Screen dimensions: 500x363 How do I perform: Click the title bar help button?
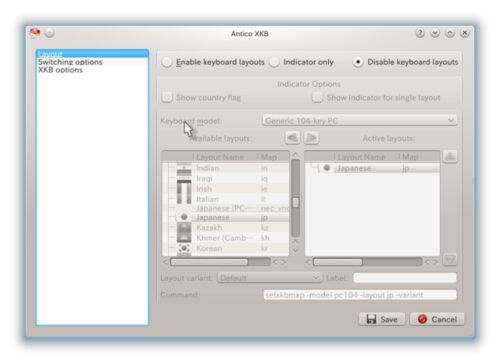[420, 33]
